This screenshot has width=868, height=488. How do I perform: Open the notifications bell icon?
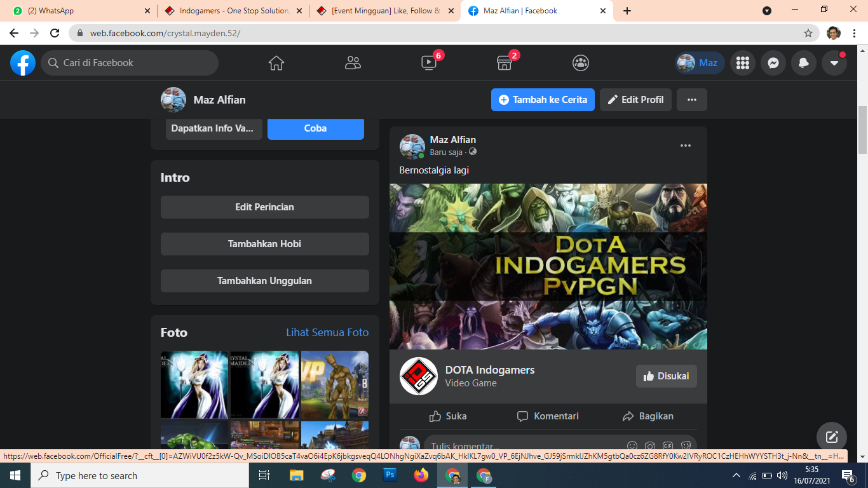point(804,63)
